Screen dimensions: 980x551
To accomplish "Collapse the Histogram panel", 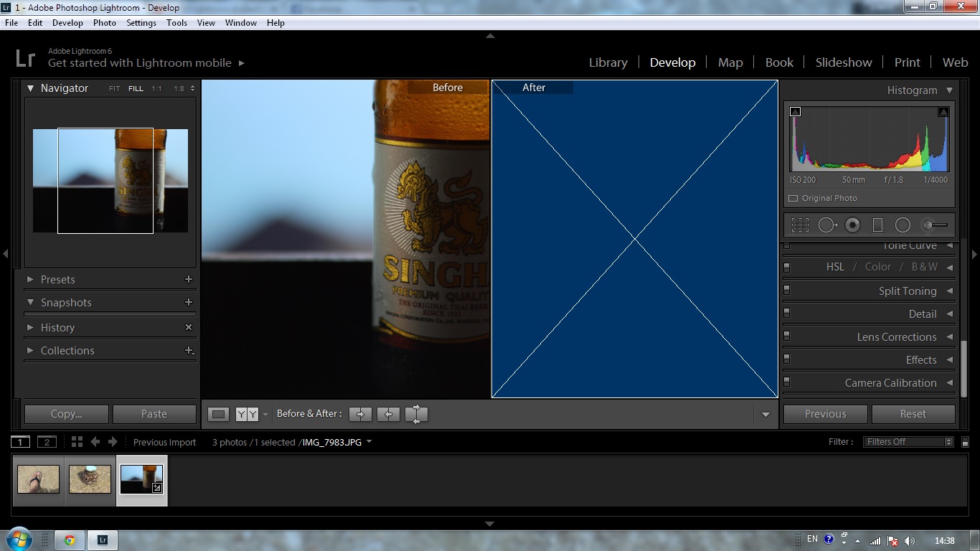I will (949, 90).
